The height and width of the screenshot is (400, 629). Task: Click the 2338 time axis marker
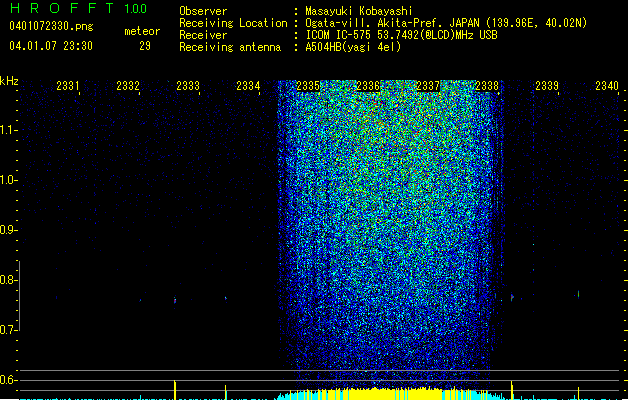487,85
